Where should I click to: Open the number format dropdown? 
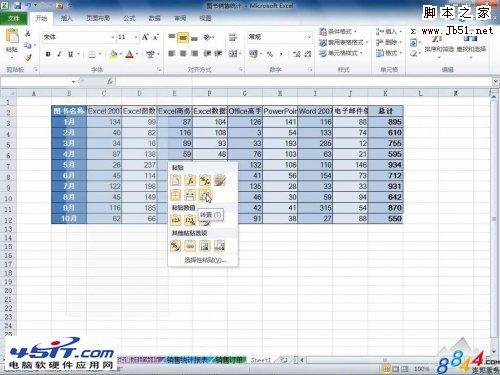(x=309, y=37)
